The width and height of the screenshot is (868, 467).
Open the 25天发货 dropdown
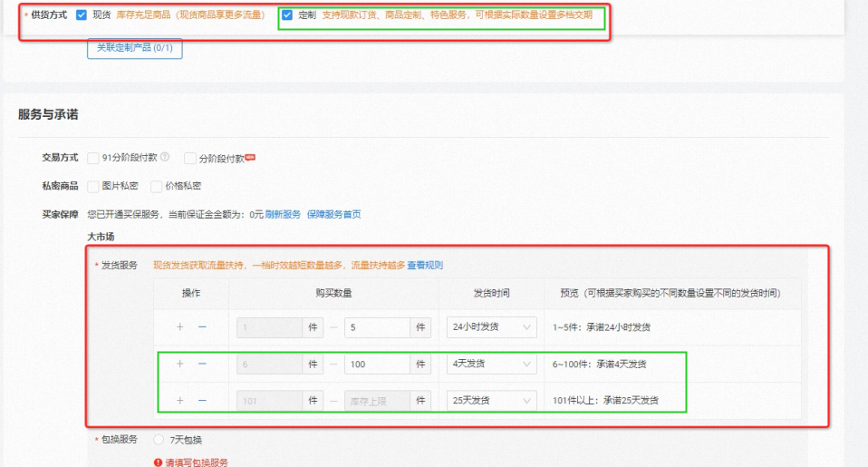click(x=491, y=400)
